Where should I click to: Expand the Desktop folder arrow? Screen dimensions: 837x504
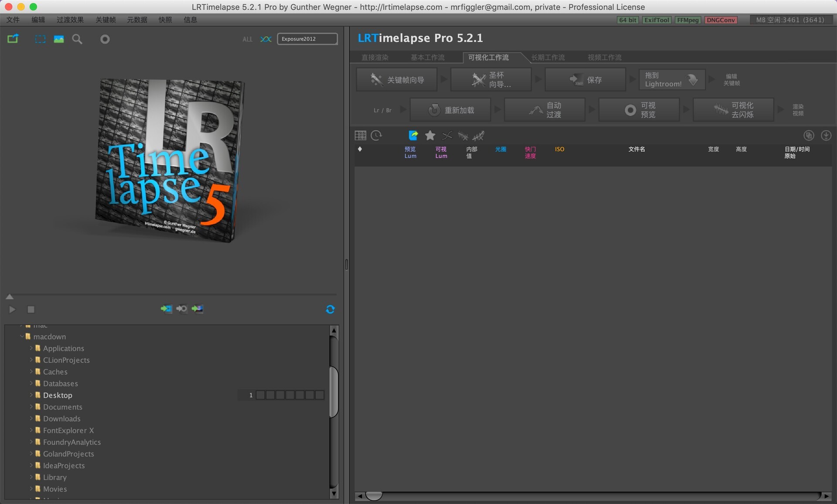[x=31, y=395]
